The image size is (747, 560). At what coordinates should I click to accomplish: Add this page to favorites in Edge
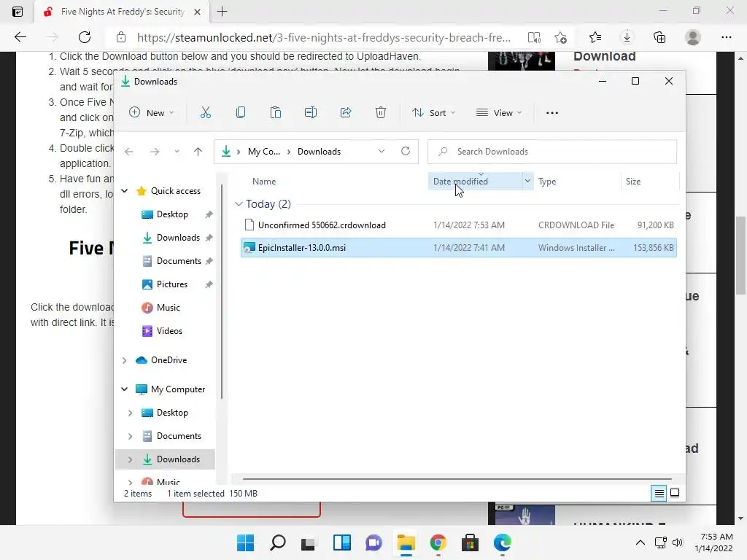[x=561, y=37]
